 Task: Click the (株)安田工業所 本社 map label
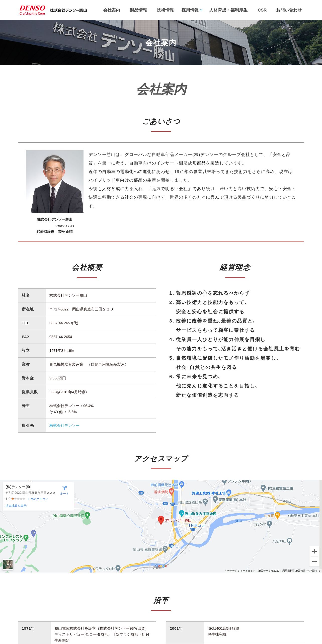303,515
